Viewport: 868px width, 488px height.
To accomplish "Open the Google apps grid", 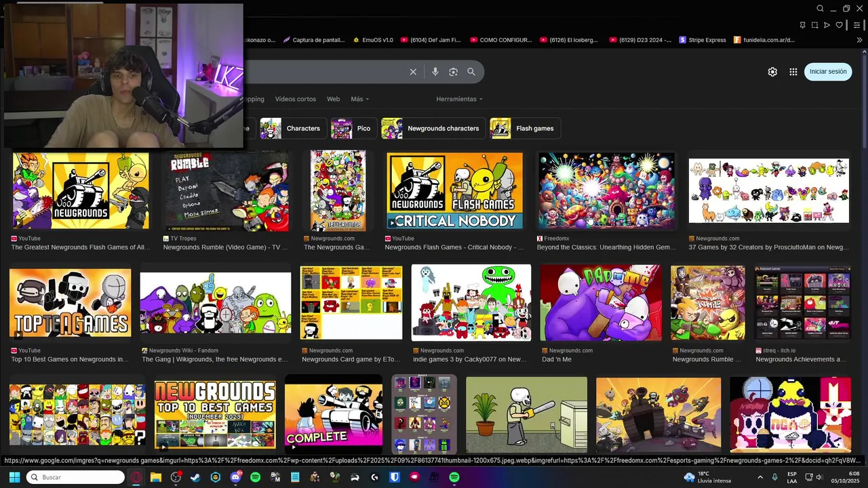I will pyautogui.click(x=793, y=72).
